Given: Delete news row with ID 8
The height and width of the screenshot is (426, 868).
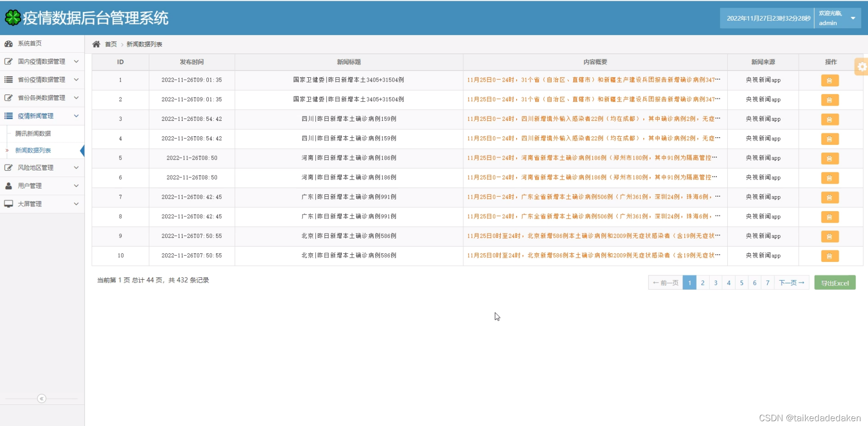Looking at the screenshot, I should (x=830, y=217).
